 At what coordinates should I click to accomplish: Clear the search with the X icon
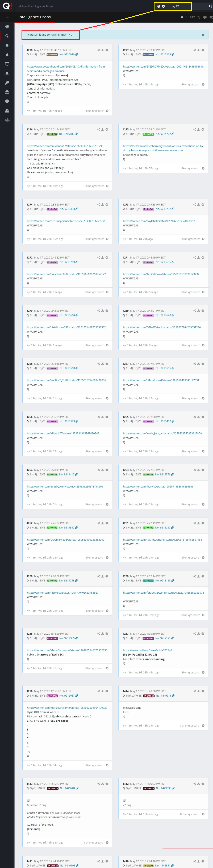click(164, 6)
